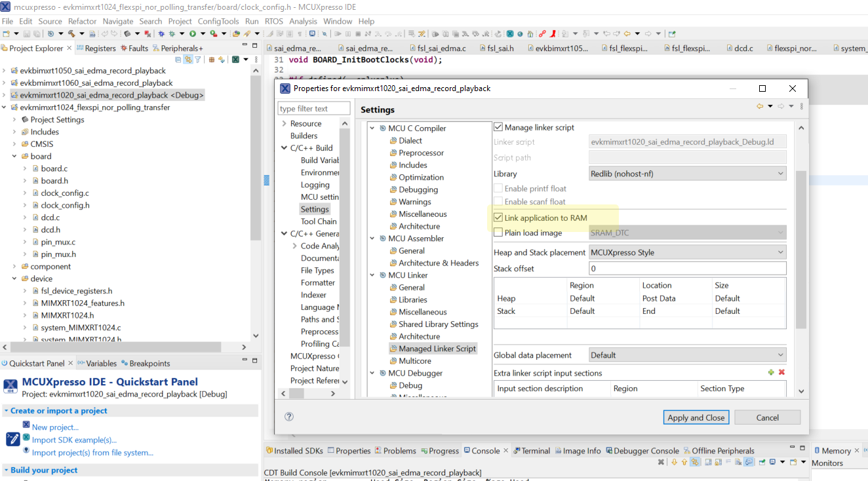Collapse the MCU Linker tree node
868x481 pixels.
[x=372, y=275]
